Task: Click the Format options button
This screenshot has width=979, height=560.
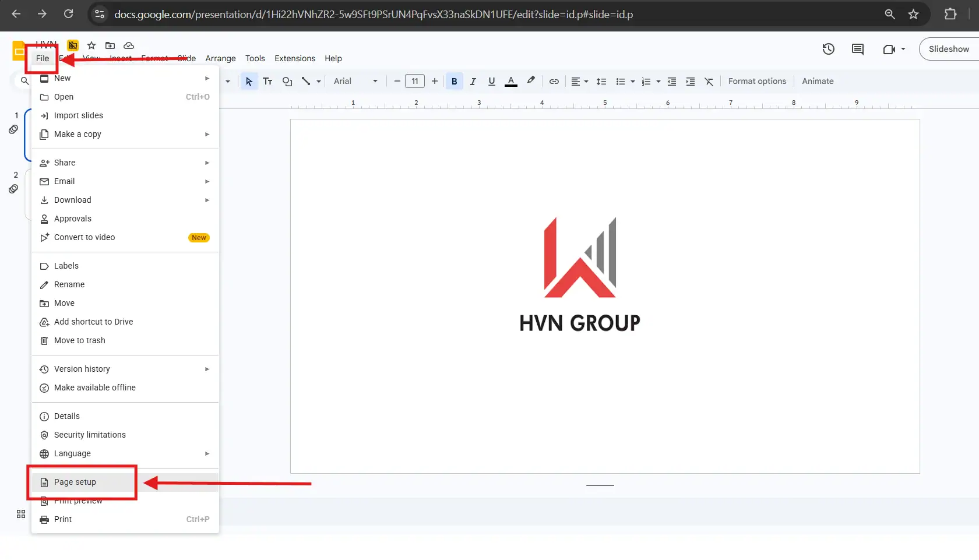Action: [757, 82]
